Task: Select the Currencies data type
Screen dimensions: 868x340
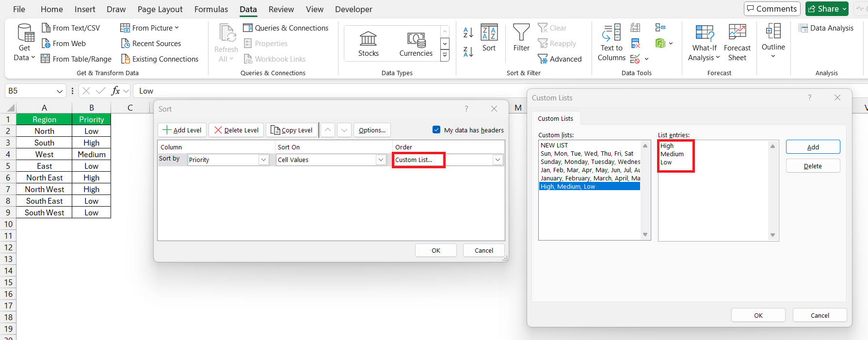Action: coord(416,44)
